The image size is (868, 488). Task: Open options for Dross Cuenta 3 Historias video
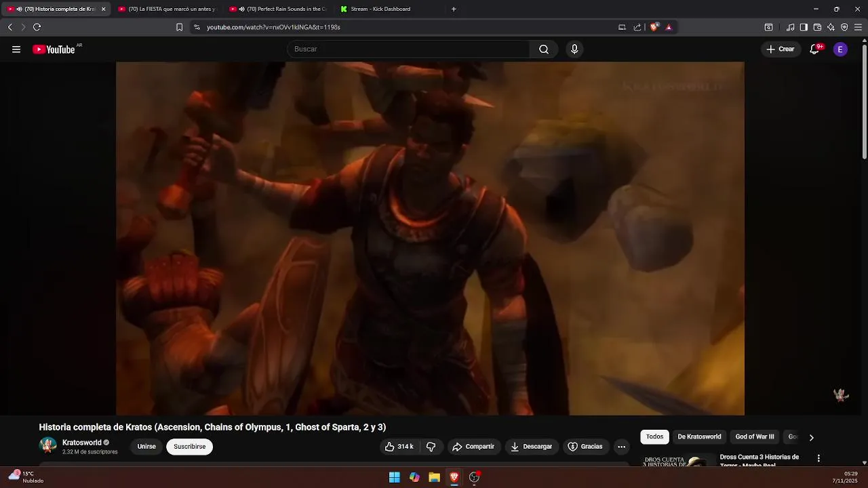pyautogui.click(x=818, y=458)
